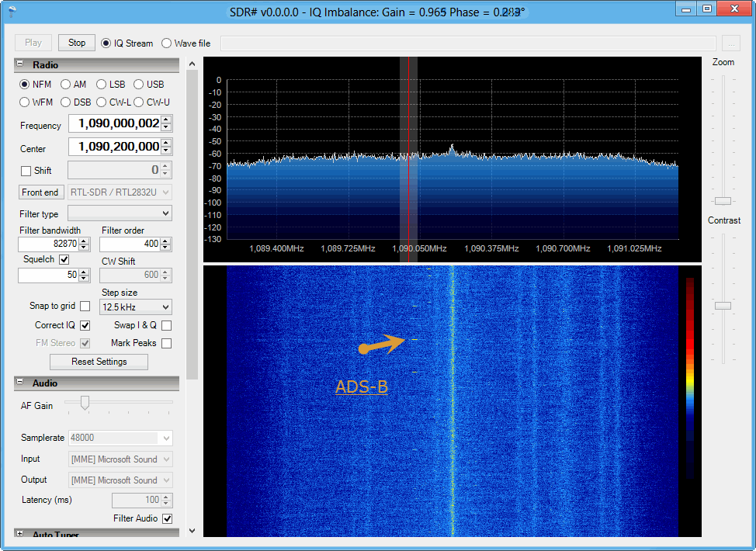
Task: Enable Mark Peaks
Action: pos(166,343)
